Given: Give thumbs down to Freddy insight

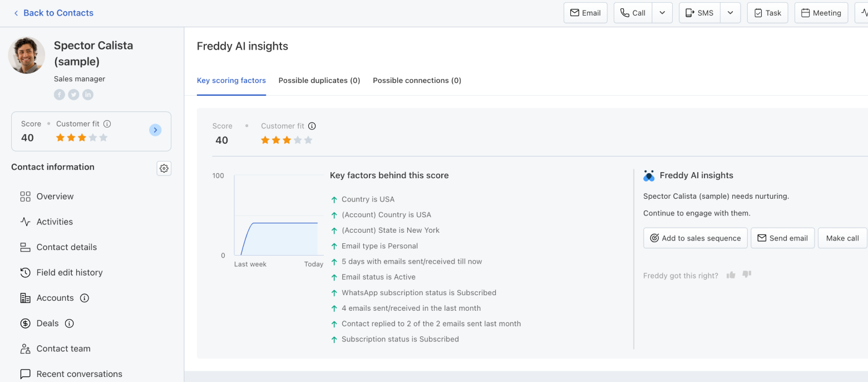Looking at the screenshot, I should pos(747,275).
